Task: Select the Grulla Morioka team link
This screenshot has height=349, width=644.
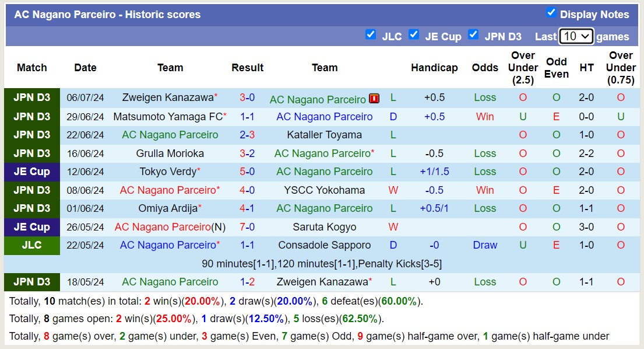Action: [170, 153]
